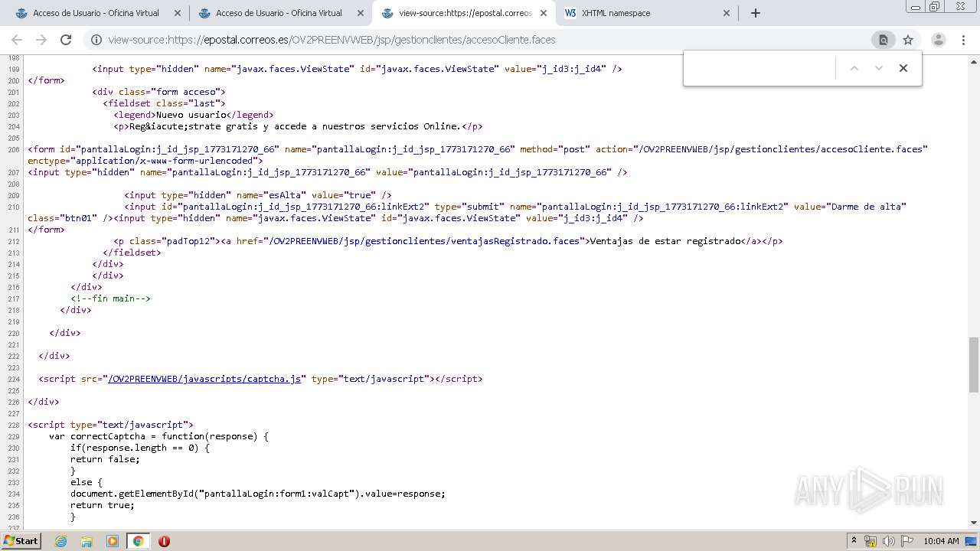Click the address bar URL
The image size is (980, 551).
(332, 40)
